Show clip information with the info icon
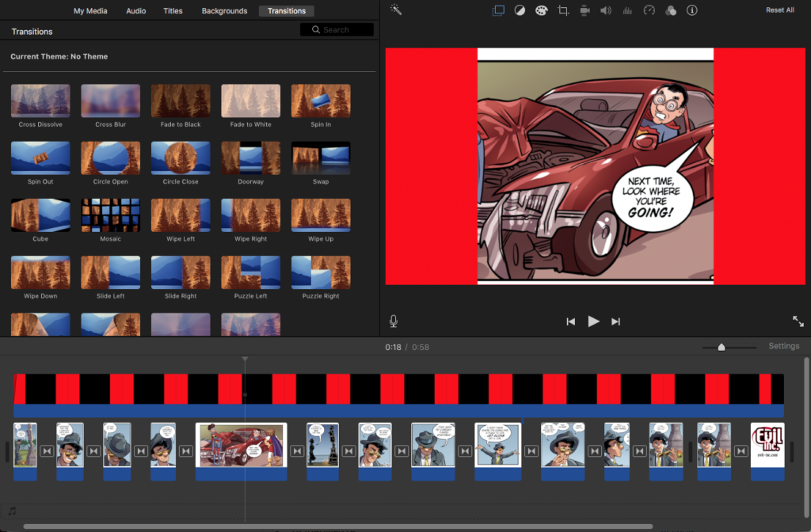 click(x=692, y=10)
